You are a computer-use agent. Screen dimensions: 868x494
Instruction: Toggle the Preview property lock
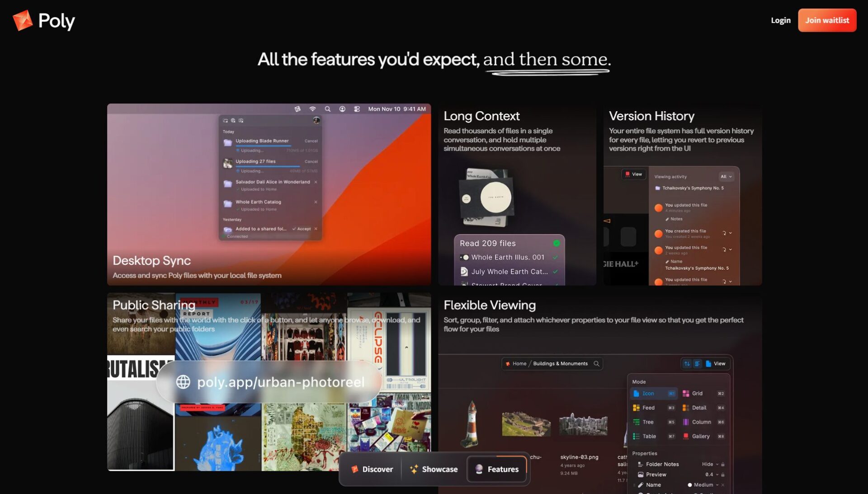coord(723,475)
